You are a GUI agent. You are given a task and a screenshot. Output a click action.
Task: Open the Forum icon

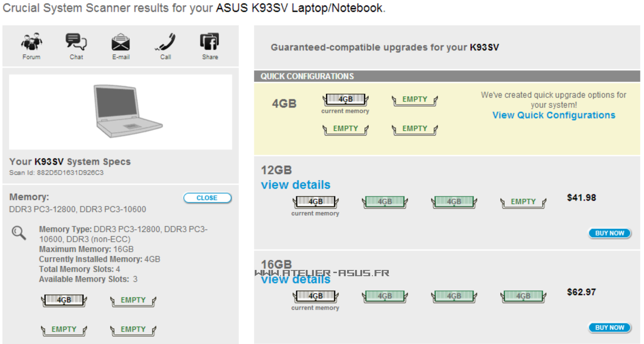tap(32, 42)
